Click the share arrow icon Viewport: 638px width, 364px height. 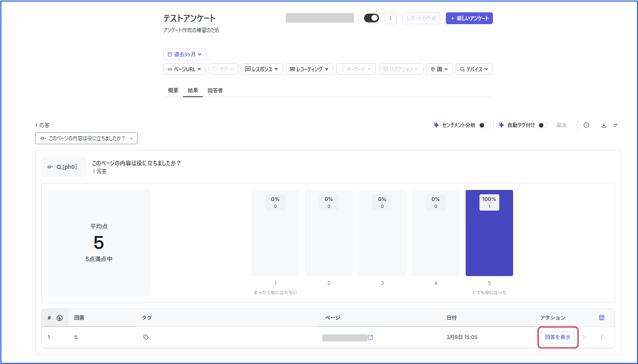(x=615, y=125)
